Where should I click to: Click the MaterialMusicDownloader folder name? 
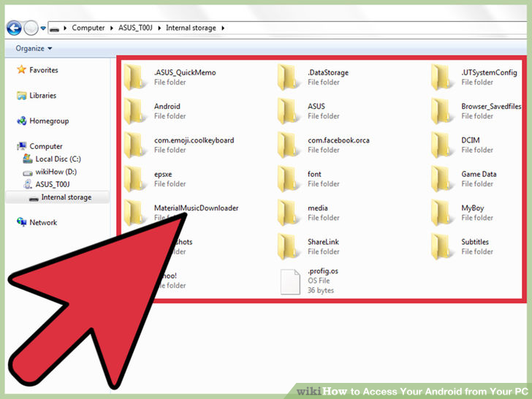(196, 208)
